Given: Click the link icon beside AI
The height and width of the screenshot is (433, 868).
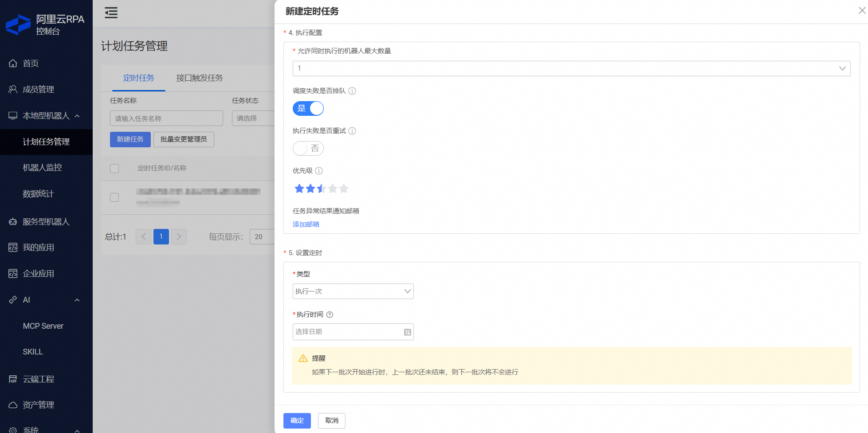Looking at the screenshot, I should click(x=13, y=300).
